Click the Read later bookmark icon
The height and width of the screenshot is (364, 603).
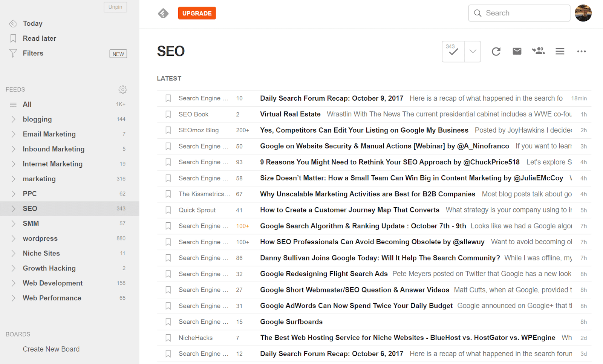(13, 38)
